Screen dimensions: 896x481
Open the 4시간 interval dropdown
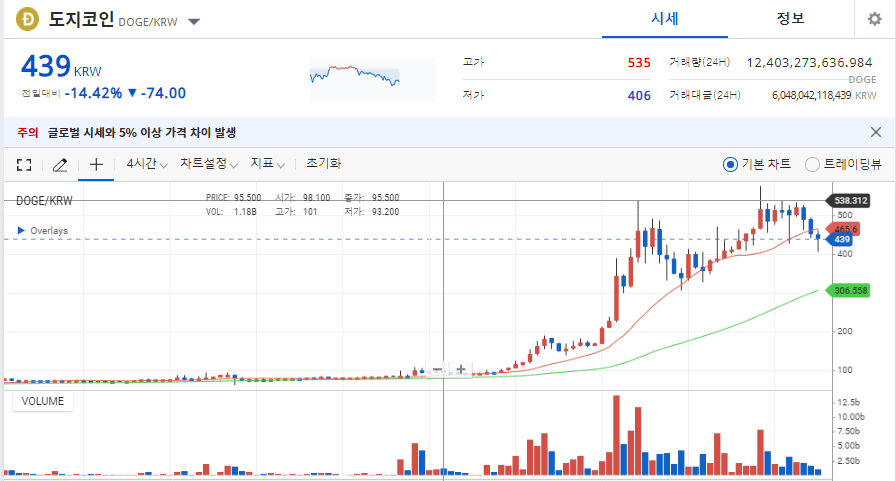[147, 164]
